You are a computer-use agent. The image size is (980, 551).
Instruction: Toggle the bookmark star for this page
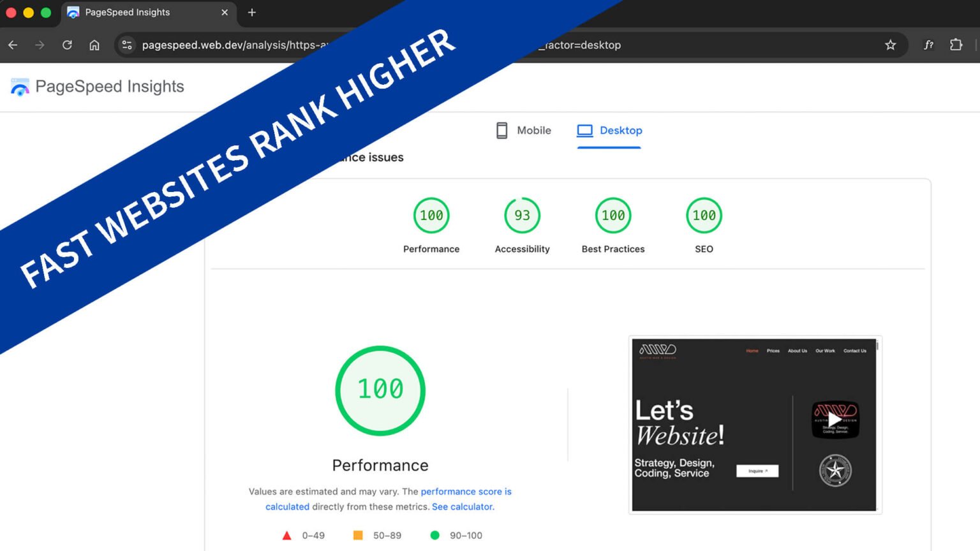point(890,45)
